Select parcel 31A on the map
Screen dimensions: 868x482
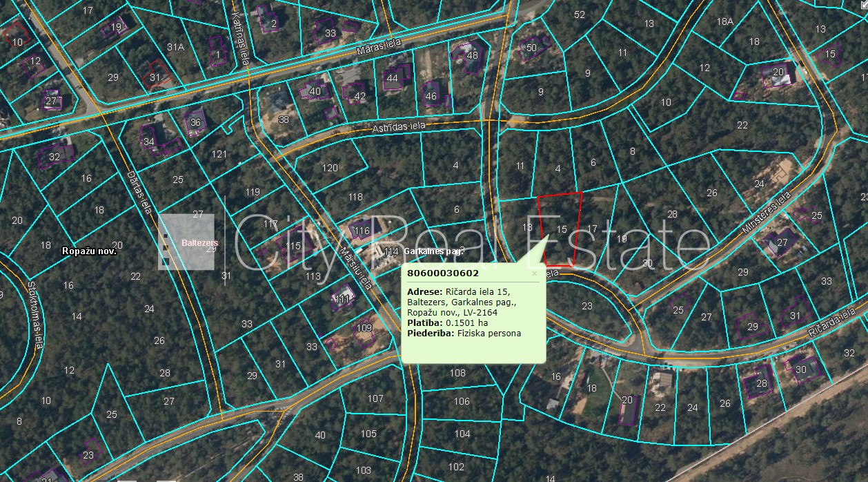175,47
